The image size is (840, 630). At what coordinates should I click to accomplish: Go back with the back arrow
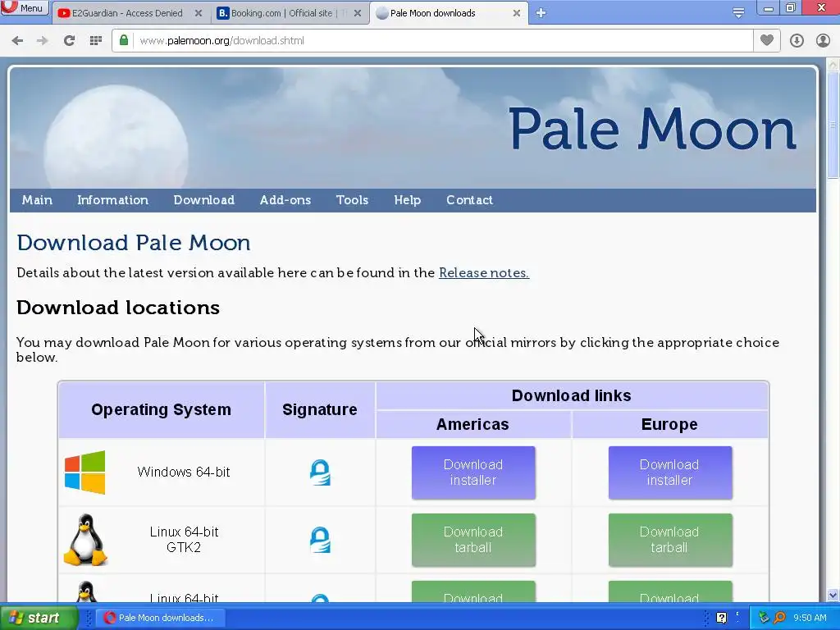click(x=17, y=41)
